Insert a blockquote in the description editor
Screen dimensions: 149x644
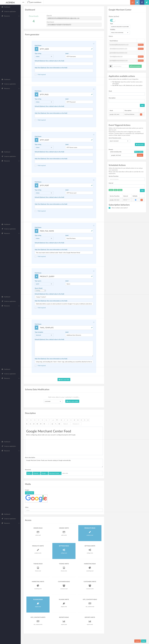pyautogui.click(x=57, y=420)
